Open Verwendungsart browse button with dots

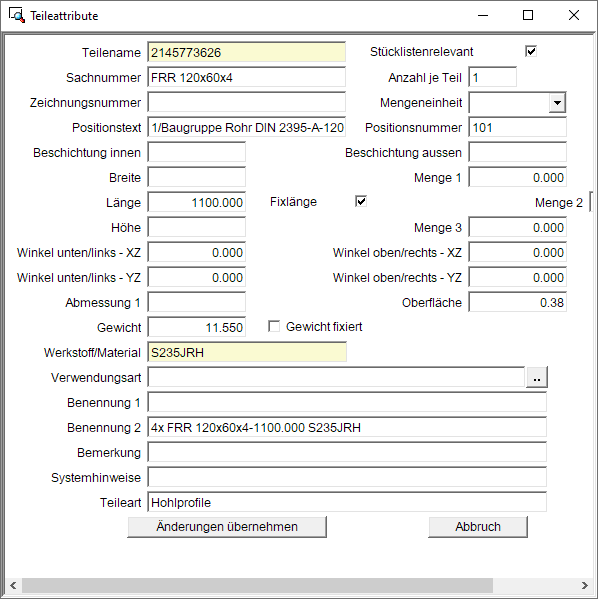[536, 377]
